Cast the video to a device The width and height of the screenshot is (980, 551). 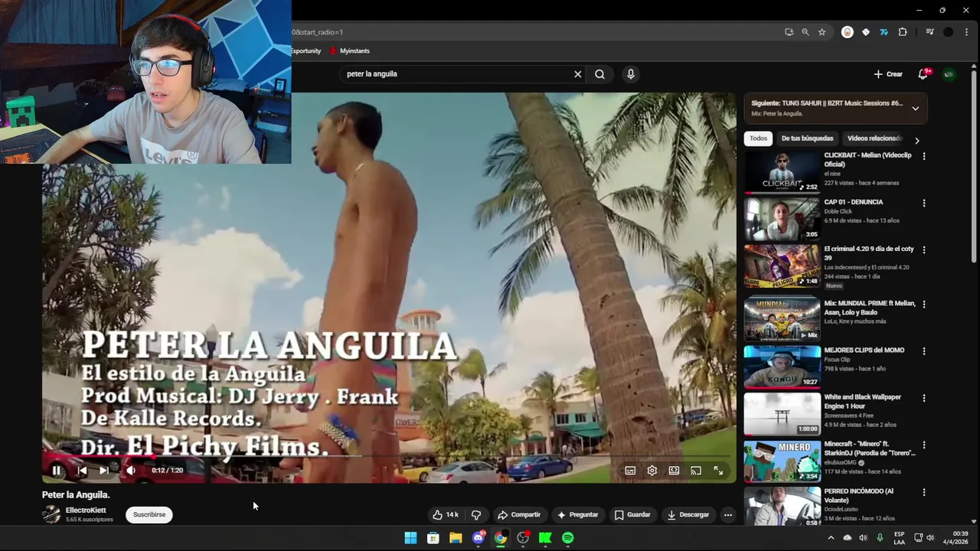pyautogui.click(x=695, y=471)
